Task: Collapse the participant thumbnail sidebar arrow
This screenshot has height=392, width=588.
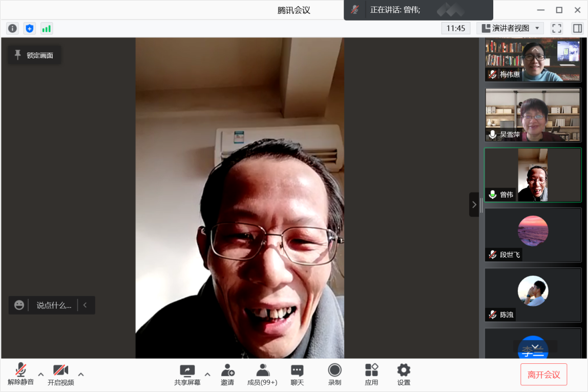Action: coord(474,204)
